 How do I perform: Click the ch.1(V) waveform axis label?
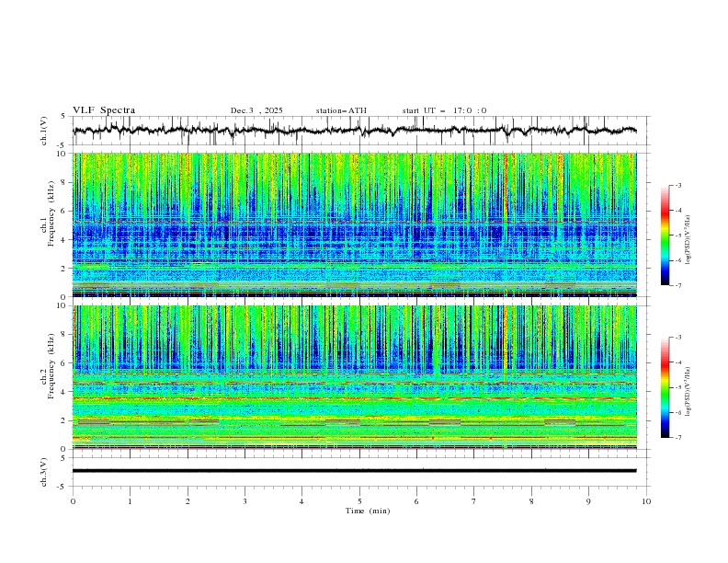tap(44, 131)
